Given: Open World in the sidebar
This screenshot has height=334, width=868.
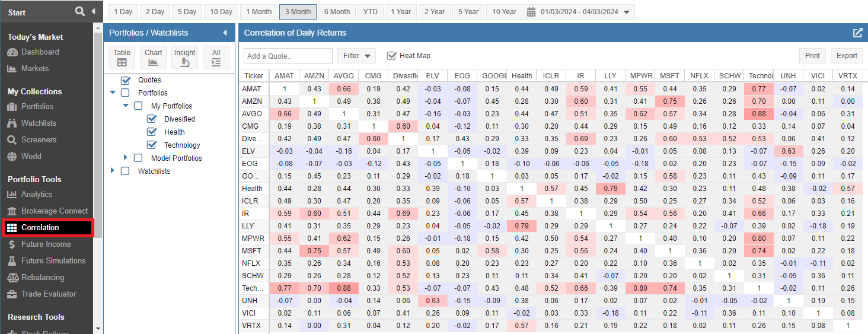Looking at the screenshot, I should pyautogui.click(x=31, y=157).
